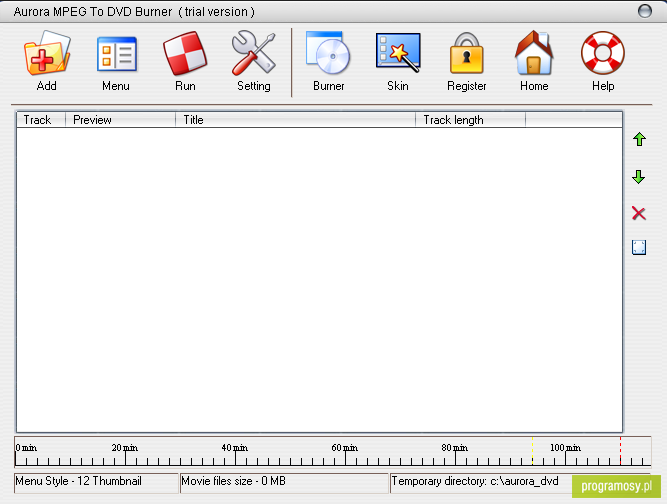Delete track with red X icon
This screenshot has height=504, width=667.
point(638,213)
